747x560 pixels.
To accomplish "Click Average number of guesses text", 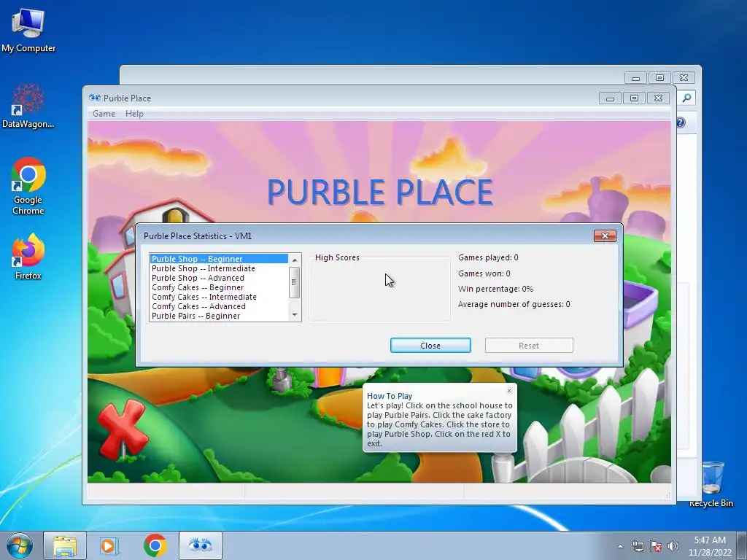I will point(514,304).
